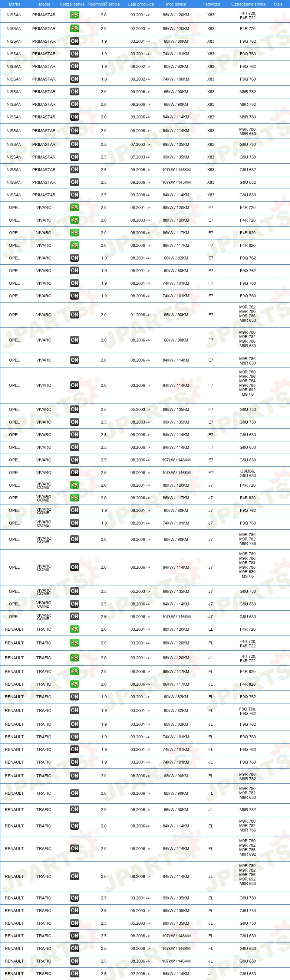Select 60kW / 82KM cell in Nissan 09.2002 row
The width and height of the screenshot is (290, 980).
[176, 66]
